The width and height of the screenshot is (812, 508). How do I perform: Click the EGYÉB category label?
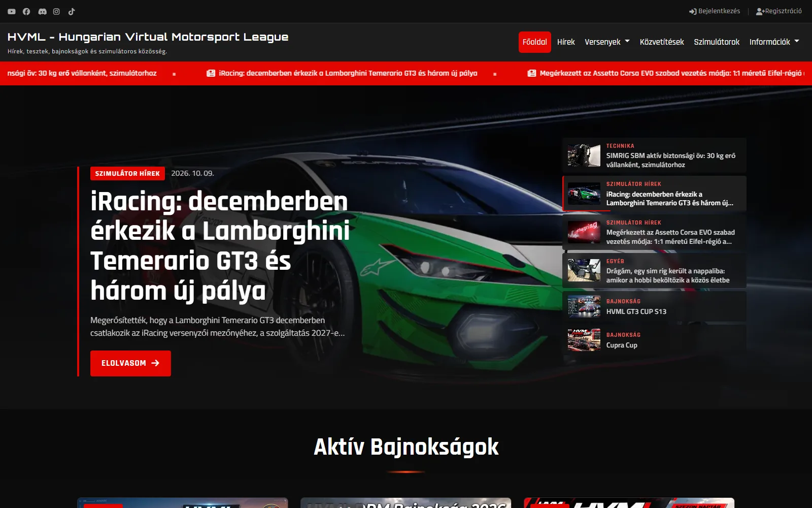615,261
